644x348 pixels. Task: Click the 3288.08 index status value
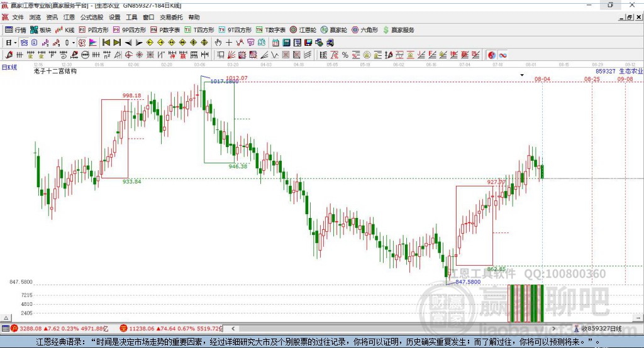pyautogui.click(x=30, y=329)
